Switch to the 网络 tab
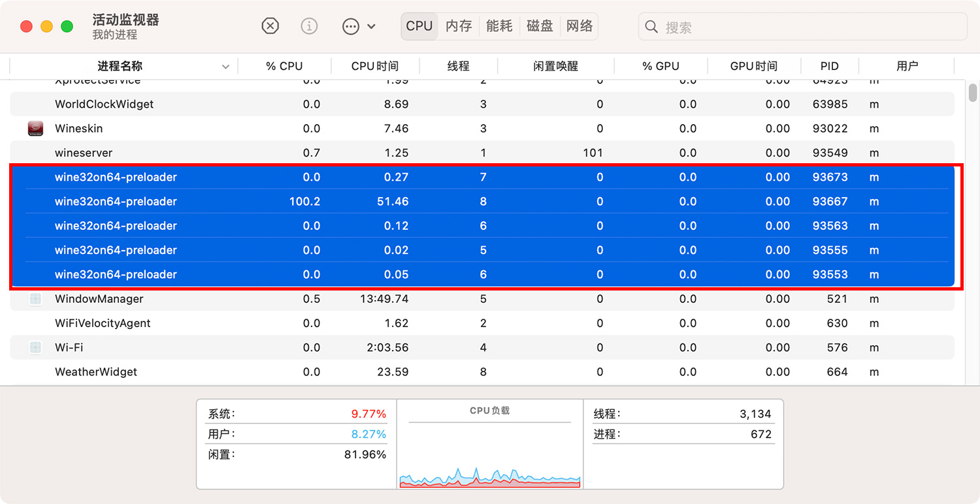The width and height of the screenshot is (980, 504). pos(580,26)
